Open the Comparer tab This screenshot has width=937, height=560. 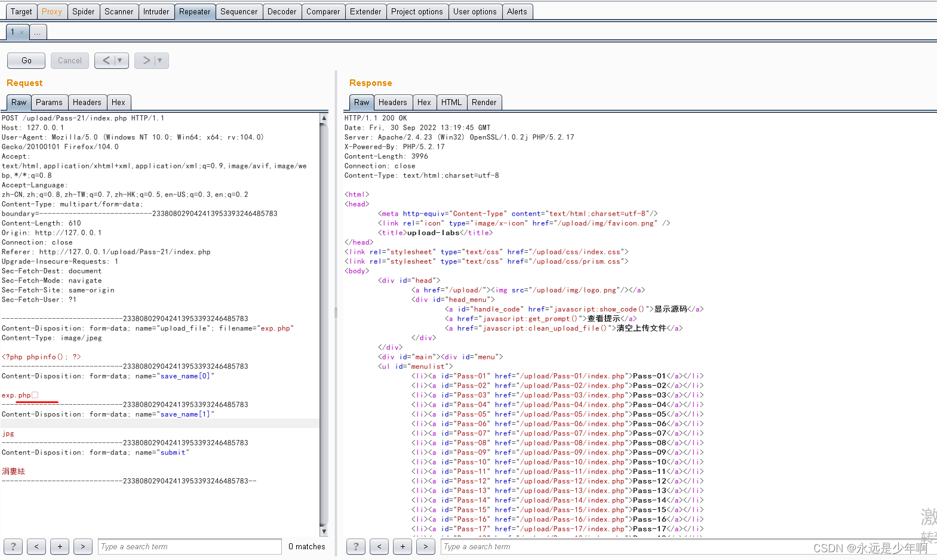pos(323,11)
